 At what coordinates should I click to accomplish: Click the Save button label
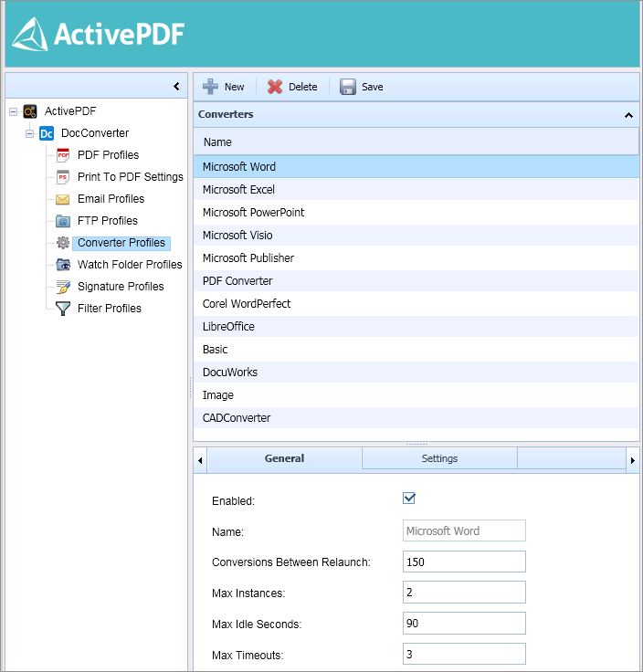pyautogui.click(x=372, y=87)
